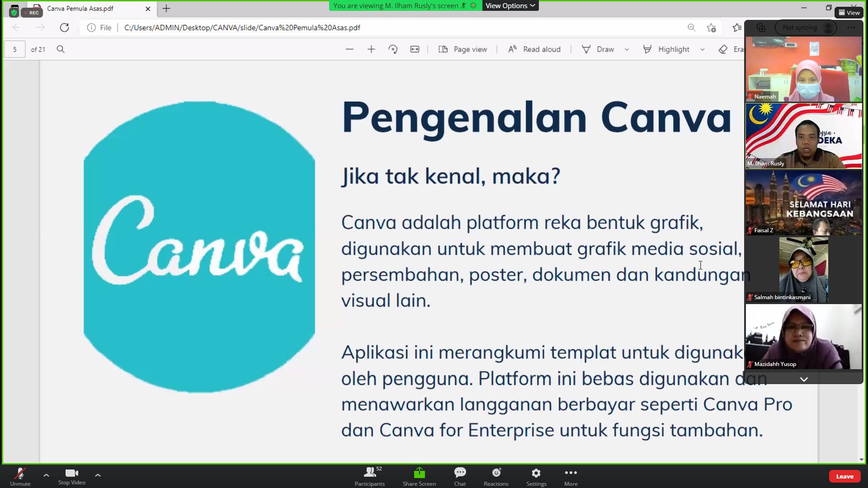Viewport: 868px width, 488px height.
Task: Activate the Draw tool
Action: 598,49
